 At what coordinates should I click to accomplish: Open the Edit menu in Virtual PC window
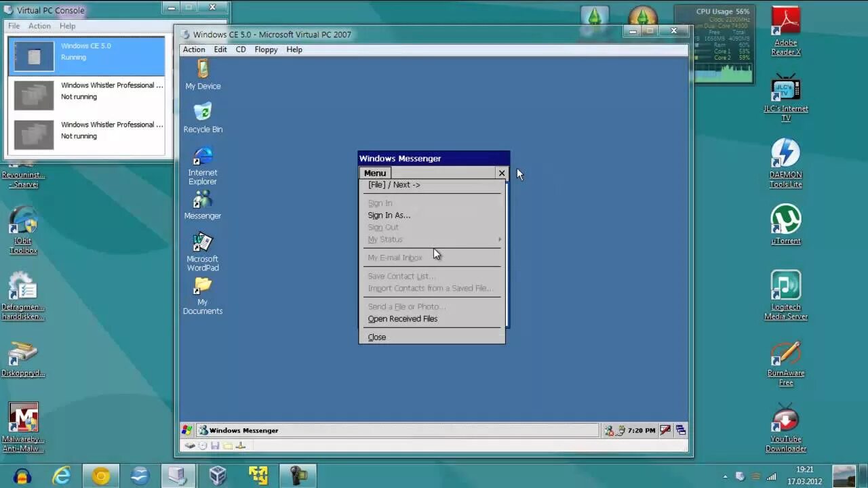[x=220, y=49]
